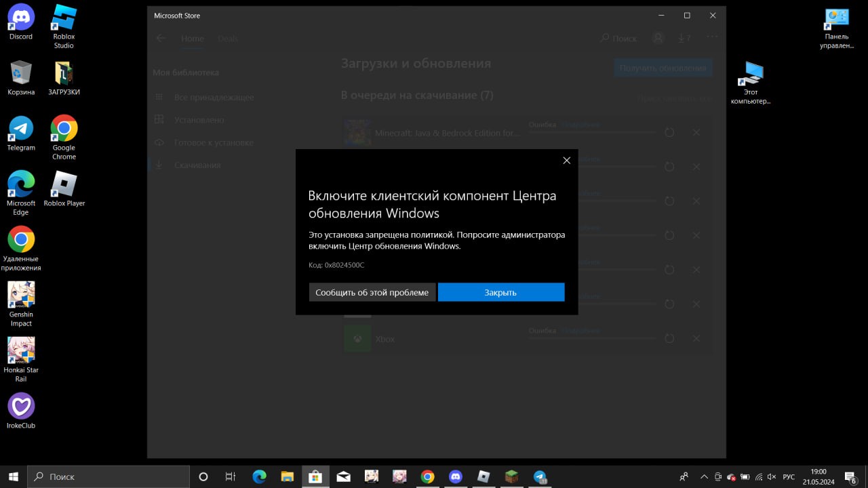This screenshot has height=488, width=868.
Task: Open the Discord desktop shortcut
Action: click(x=21, y=22)
